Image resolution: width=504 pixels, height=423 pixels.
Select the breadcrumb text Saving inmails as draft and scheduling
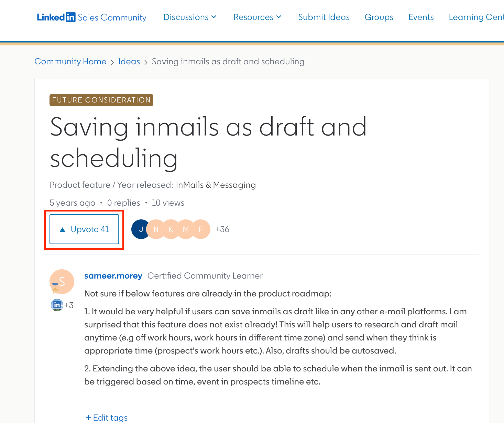tap(228, 62)
